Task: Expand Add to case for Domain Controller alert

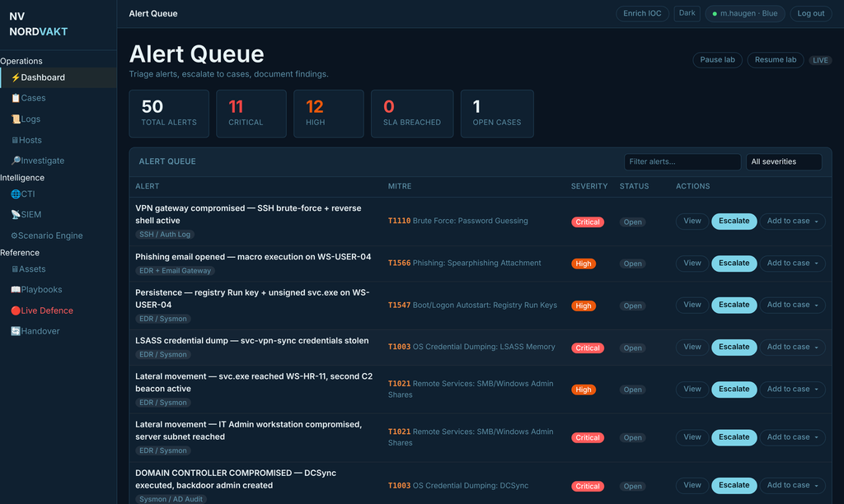Action: coord(792,485)
